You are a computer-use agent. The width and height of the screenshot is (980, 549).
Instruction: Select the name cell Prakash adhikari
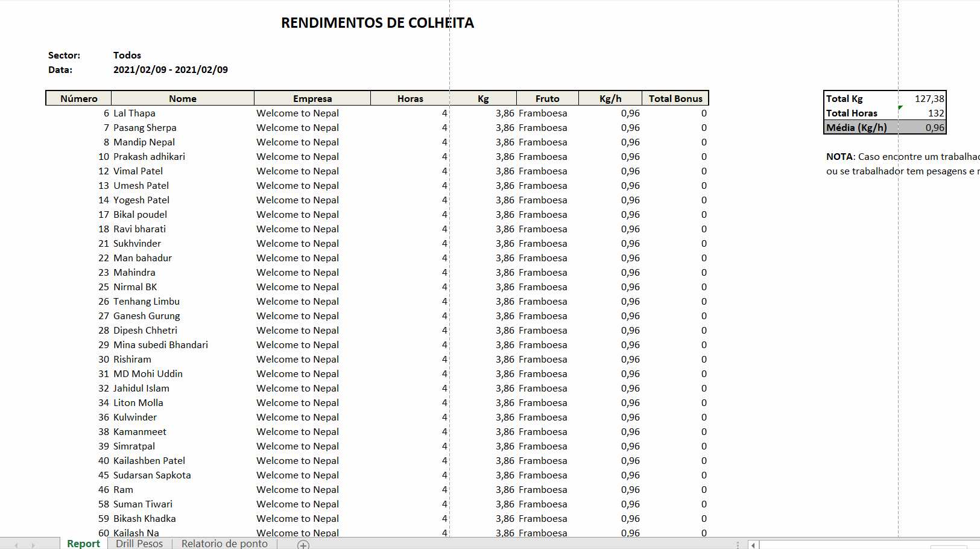149,156
